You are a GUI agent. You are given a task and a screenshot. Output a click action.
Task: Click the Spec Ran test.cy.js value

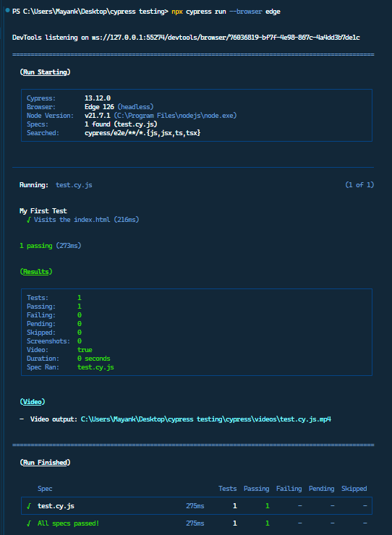tap(95, 367)
